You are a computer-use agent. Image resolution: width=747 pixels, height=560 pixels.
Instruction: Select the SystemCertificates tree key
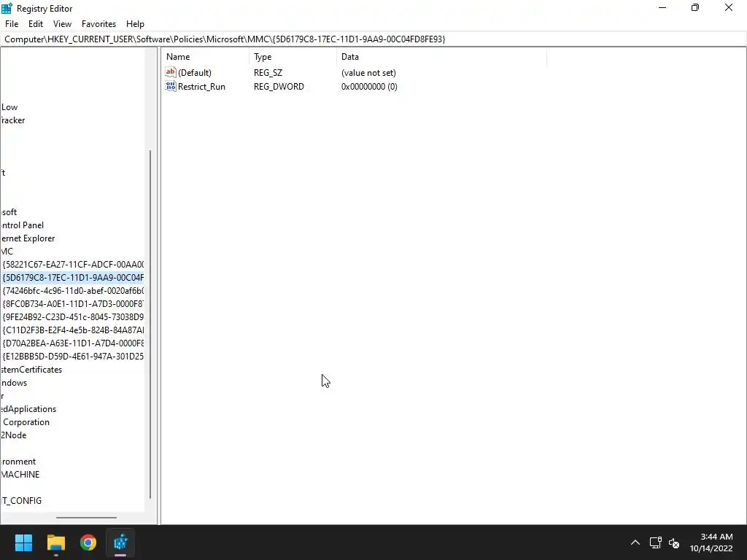pos(31,370)
